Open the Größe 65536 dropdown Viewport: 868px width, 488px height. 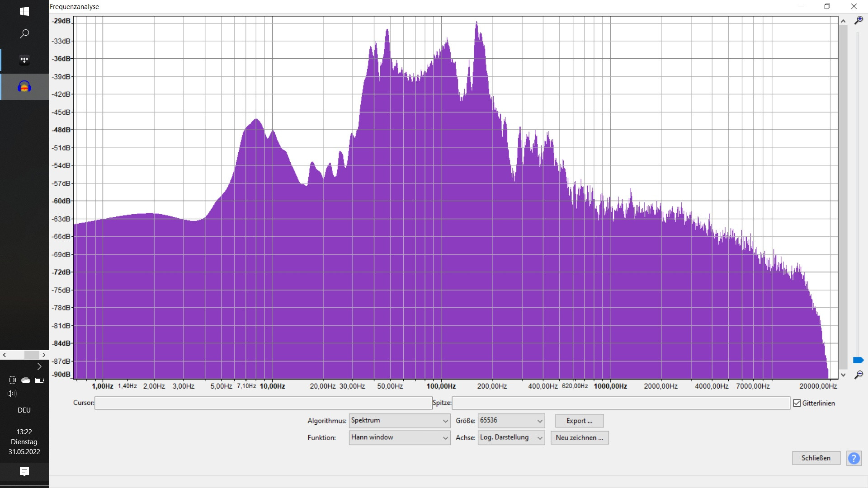click(511, 421)
